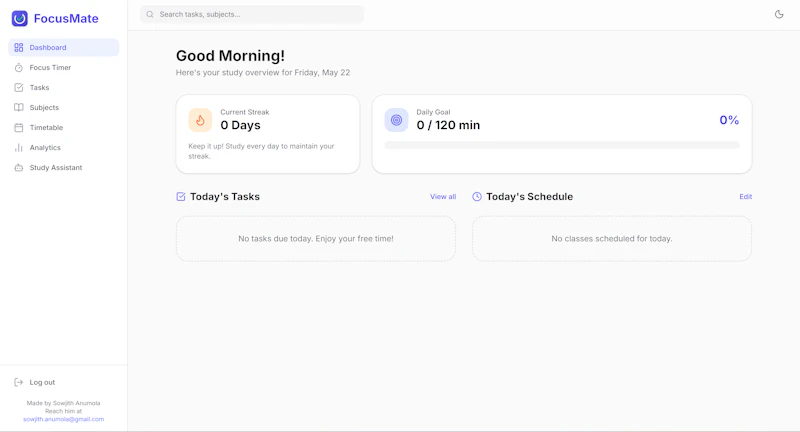Click the Subjects book icon
The image size is (800, 432).
tap(19, 107)
